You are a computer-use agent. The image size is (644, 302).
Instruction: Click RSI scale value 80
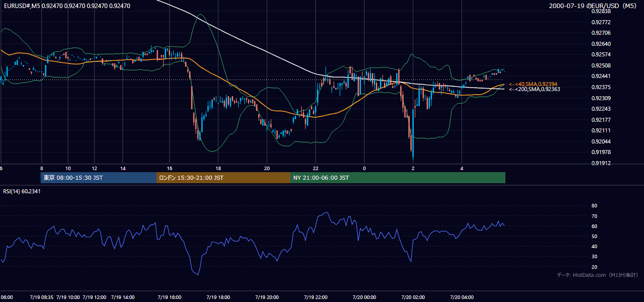(x=594, y=206)
